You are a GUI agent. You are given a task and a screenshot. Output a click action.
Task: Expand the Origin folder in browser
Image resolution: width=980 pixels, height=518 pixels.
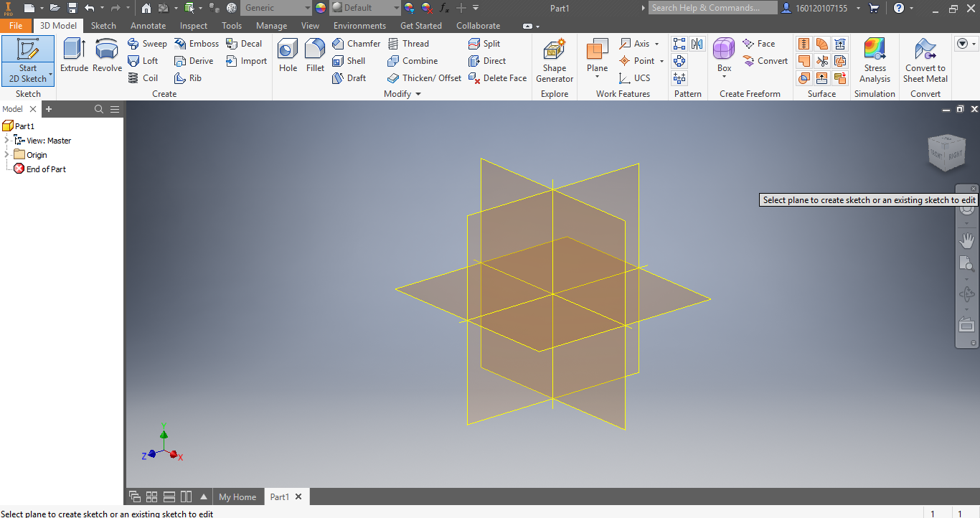tap(7, 154)
